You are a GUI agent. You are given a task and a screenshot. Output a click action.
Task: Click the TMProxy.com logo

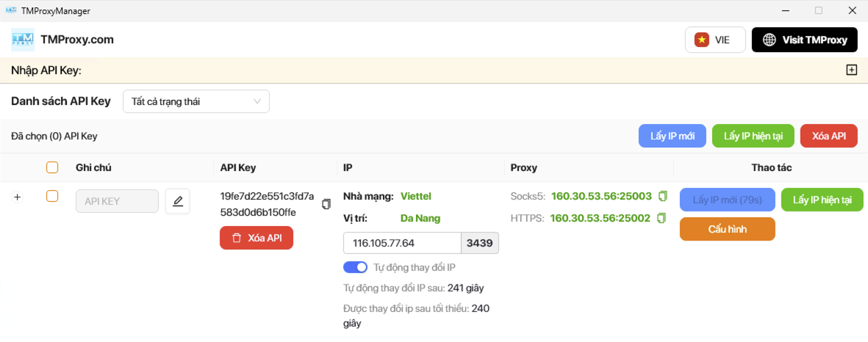pyautogui.click(x=23, y=40)
